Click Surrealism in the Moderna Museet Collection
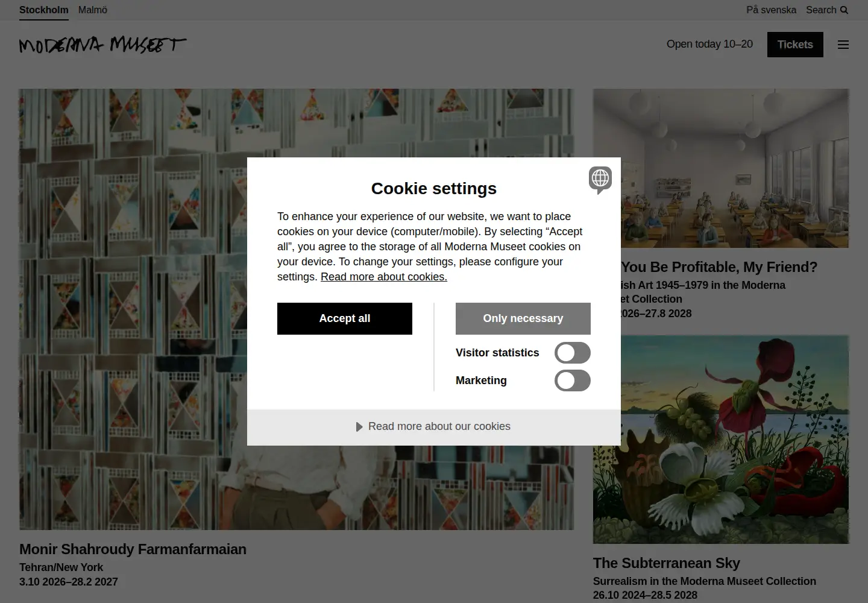This screenshot has width=868, height=603. pyautogui.click(x=705, y=581)
